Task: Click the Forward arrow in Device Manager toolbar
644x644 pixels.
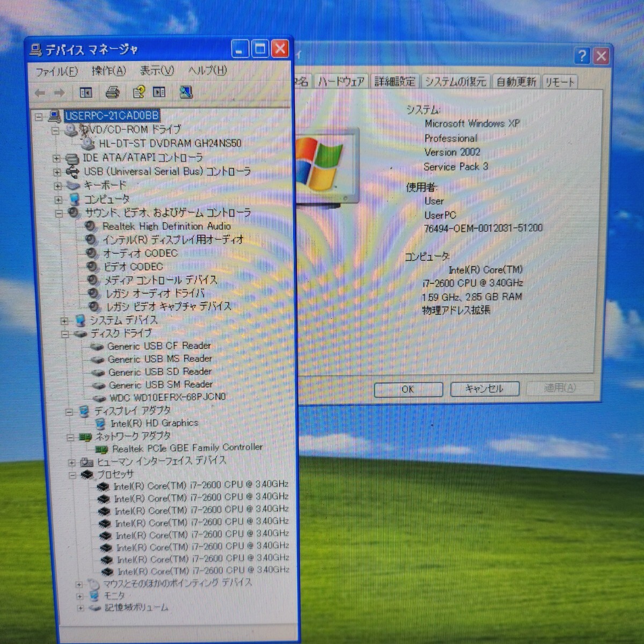Action: coord(60,93)
